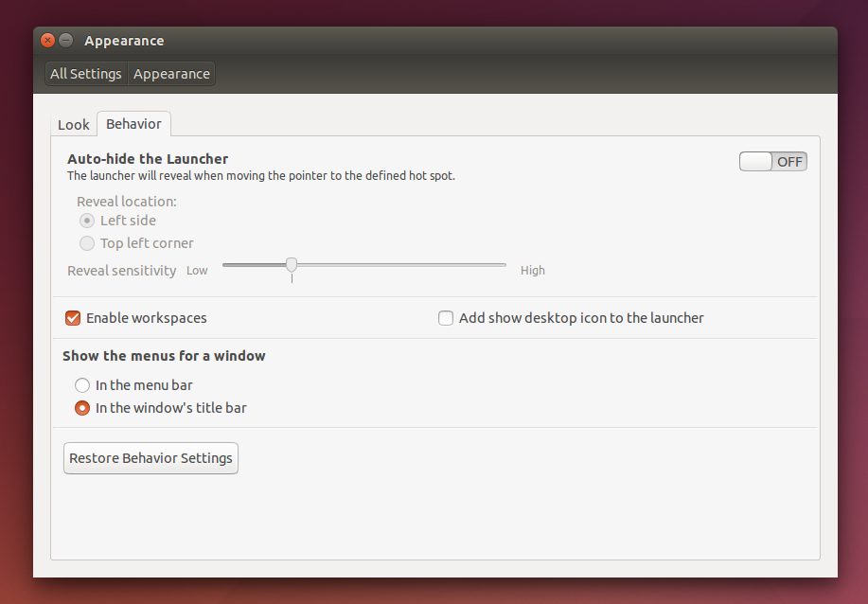The height and width of the screenshot is (604, 868).
Task: Click the Appearance breadcrumb button
Action: (170, 73)
